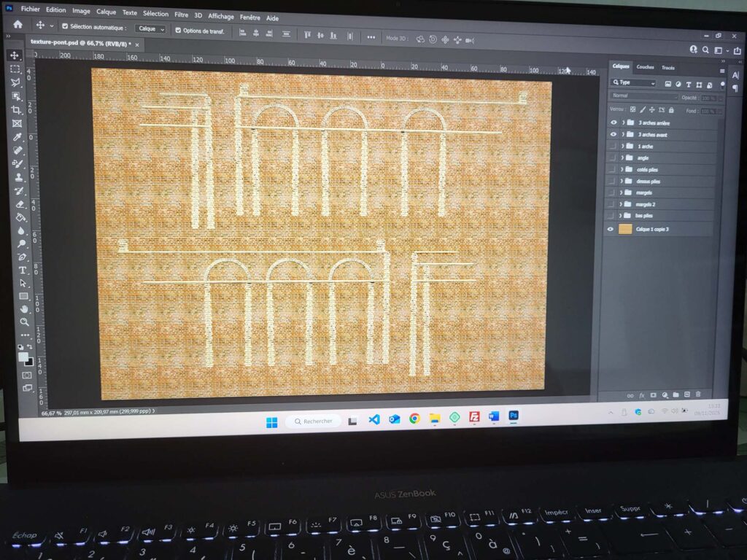
Task: Switch to the Couches tab
Action: pos(645,67)
